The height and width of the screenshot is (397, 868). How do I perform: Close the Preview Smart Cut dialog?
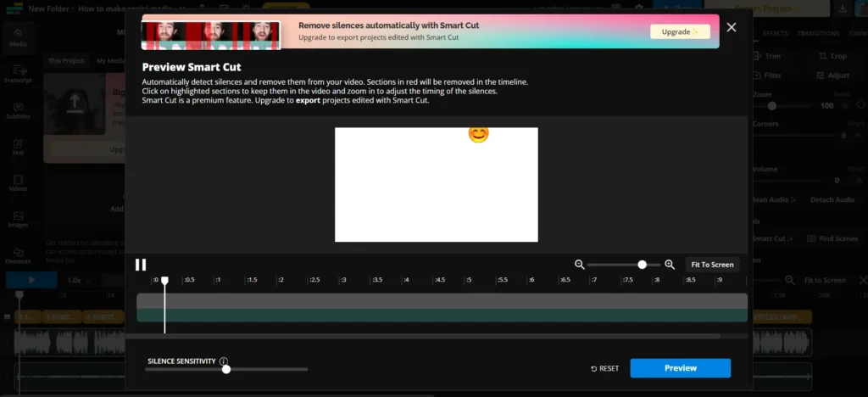pos(732,28)
